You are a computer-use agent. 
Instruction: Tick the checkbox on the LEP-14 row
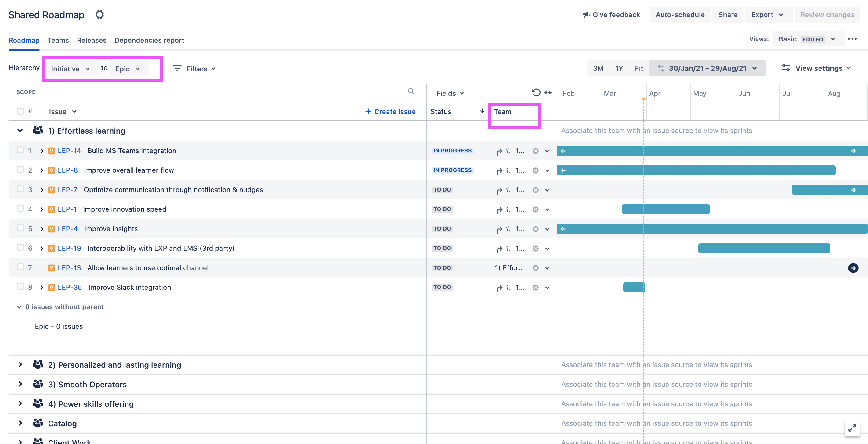20,150
